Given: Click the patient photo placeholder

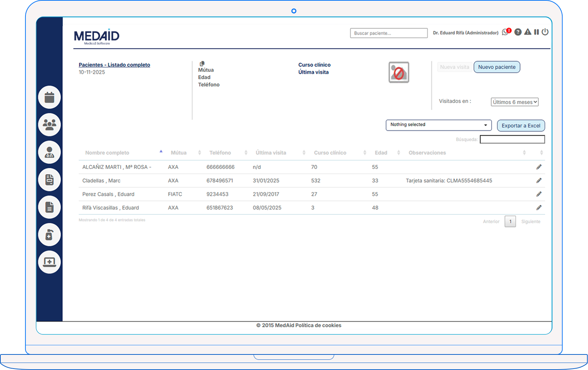Looking at the screenshot, I should pyautogui.click(x=399, y=72).
